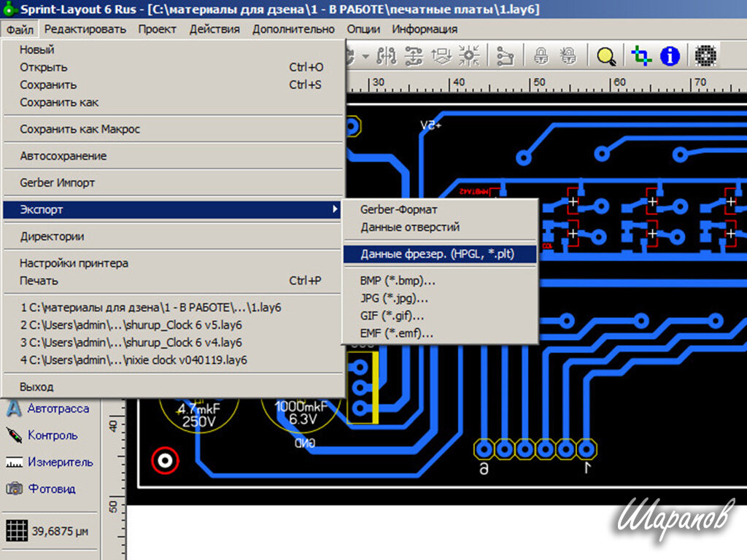Choose Сохранить in the file menu
Viewport: 747px width, 560px height.
[173, 85]
